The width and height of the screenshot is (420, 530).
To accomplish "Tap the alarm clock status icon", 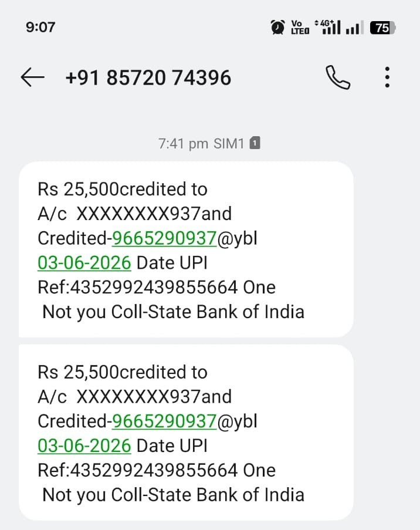I will point(277,27).
